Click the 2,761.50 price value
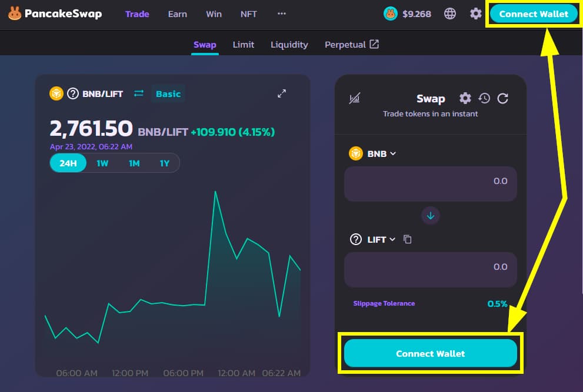 91,129
